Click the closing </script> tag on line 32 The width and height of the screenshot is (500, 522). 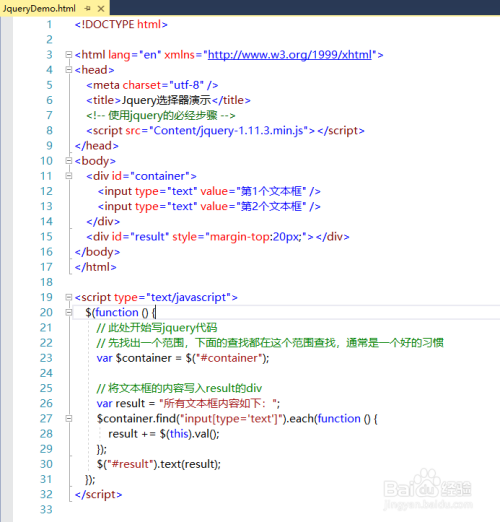[98, 494]
